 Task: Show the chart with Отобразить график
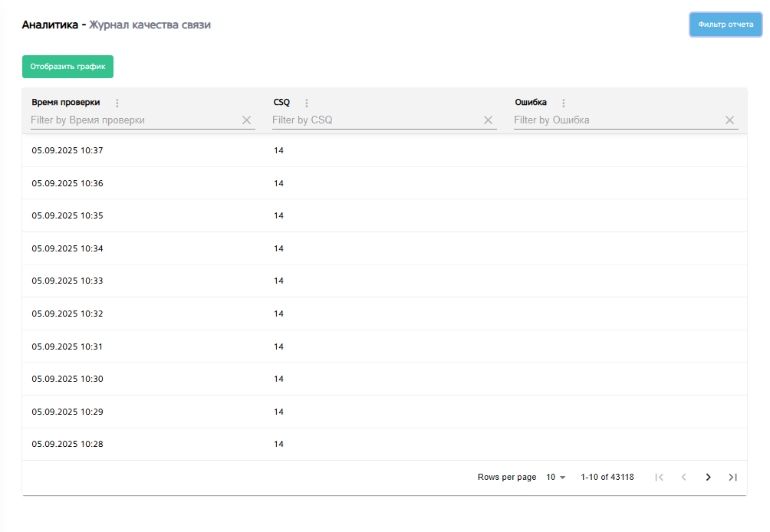pos(67,67)
